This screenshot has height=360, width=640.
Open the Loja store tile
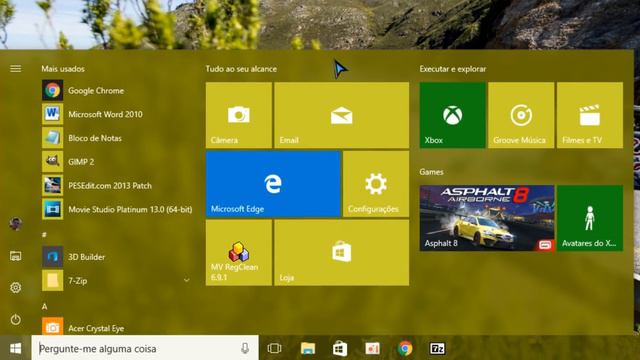tap(342, 253)
